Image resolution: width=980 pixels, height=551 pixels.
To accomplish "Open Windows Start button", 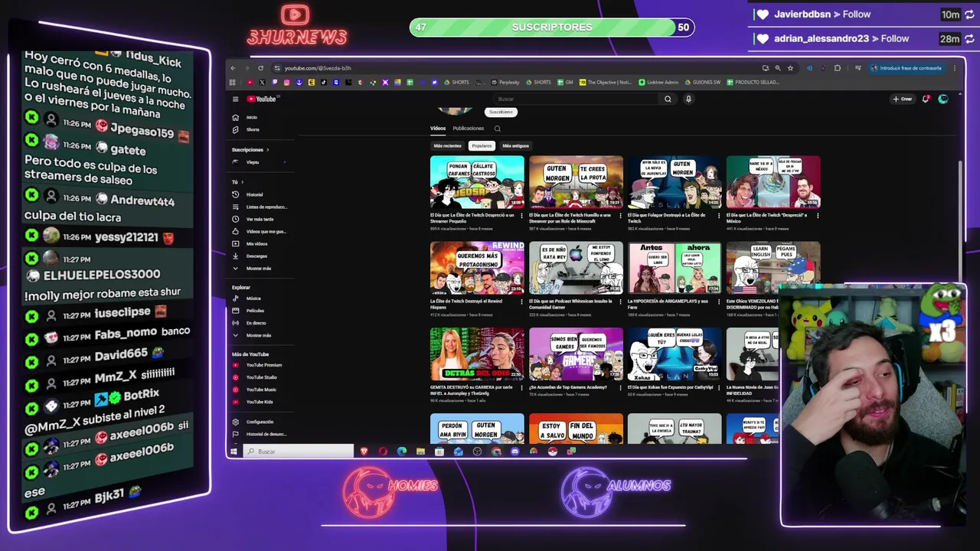I will [x=235, y=452].
